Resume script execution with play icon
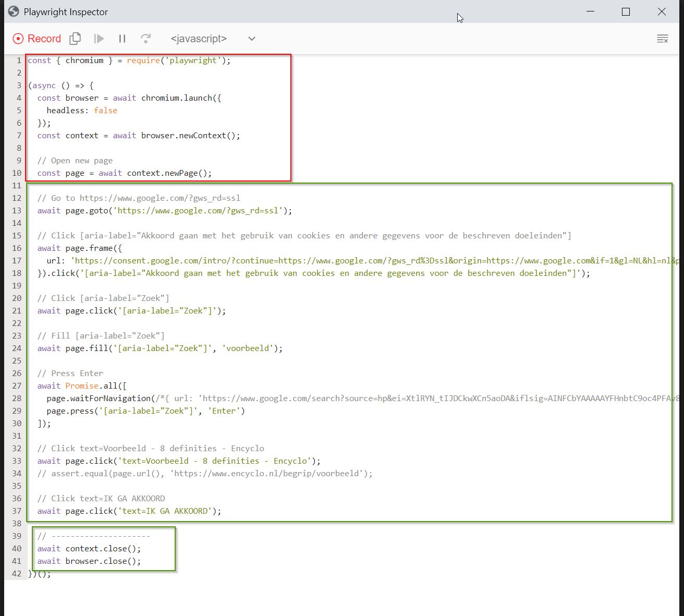The height and width of the screenshot is (616, 684). pos(99,39)
